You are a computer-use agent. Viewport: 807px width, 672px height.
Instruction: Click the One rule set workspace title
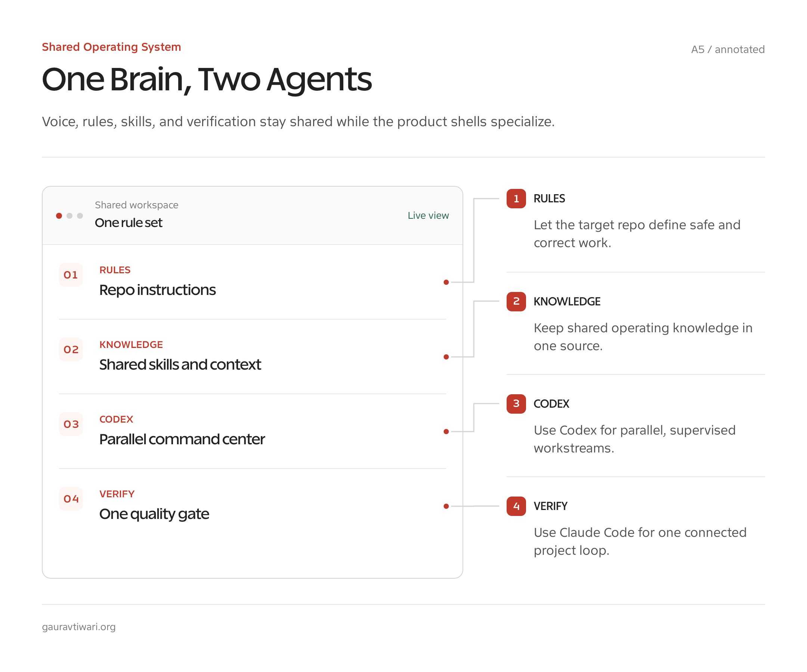[129, 223]
